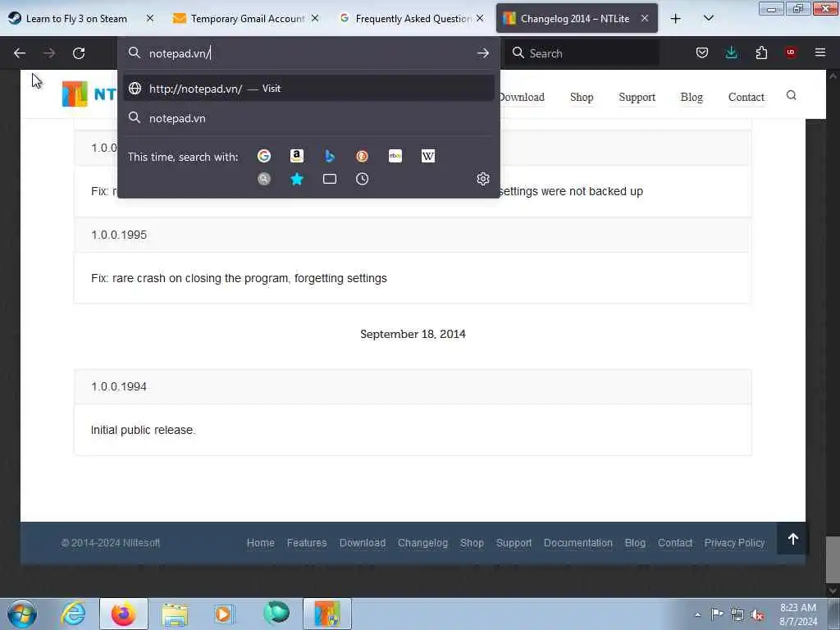Click the Firefox Search box
Image resolution: width=840 pixels, height=630 pixels.
582,53
